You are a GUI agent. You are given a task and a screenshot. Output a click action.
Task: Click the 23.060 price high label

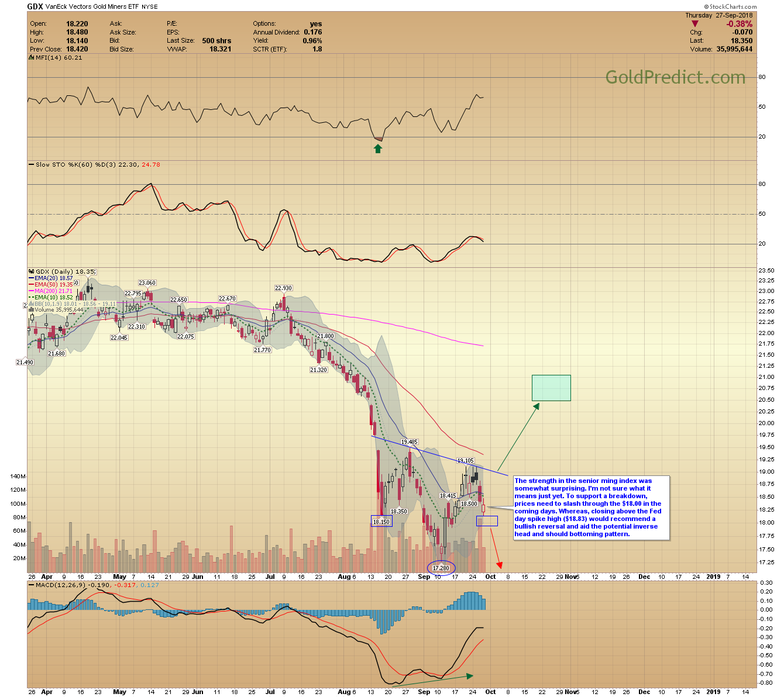147,283
